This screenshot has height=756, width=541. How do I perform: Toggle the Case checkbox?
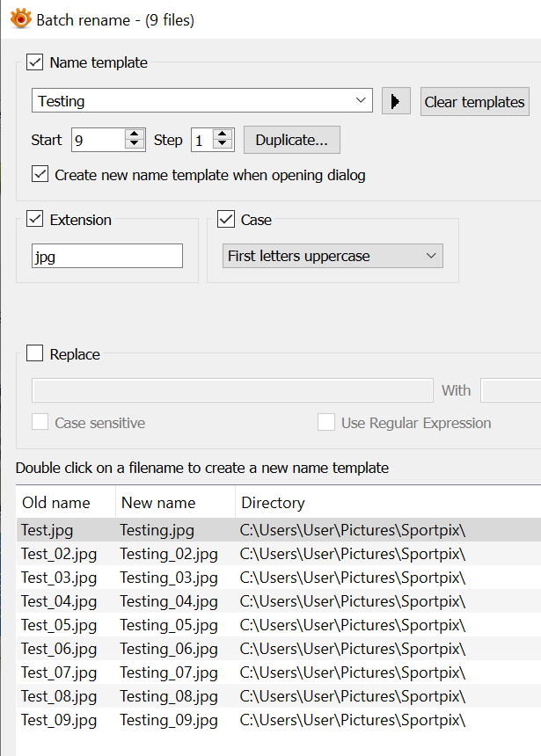[x=226, y=220]
